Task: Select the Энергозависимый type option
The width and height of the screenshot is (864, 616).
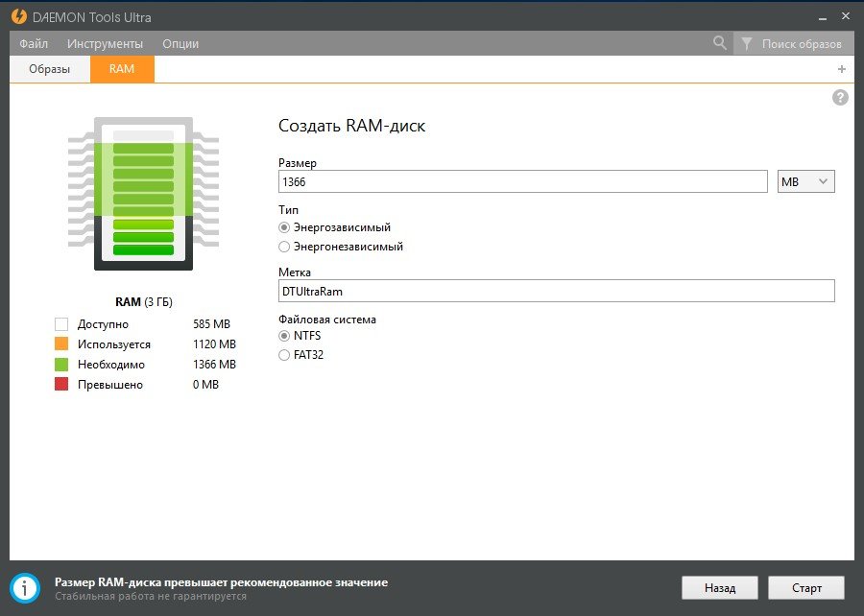Action: tap(284, 227)
